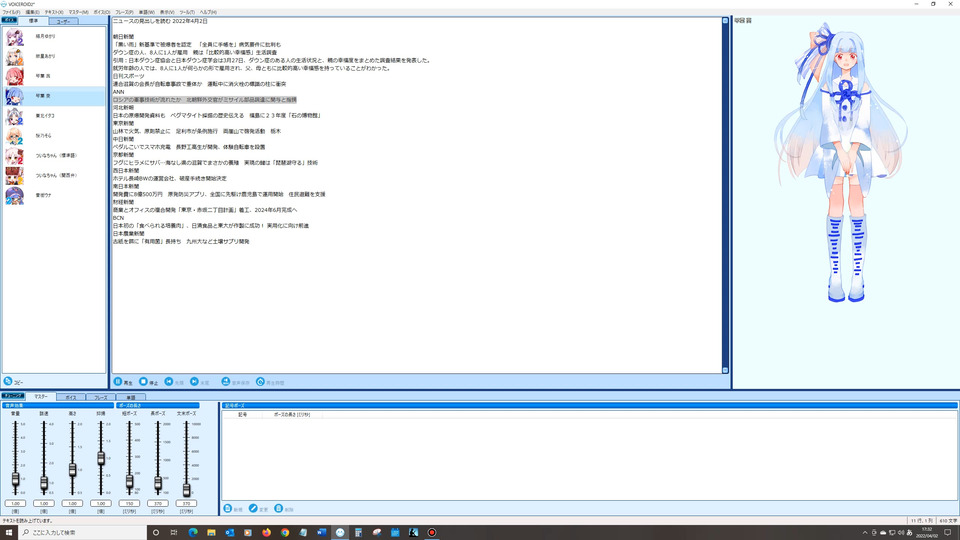This screenshot has height=540, width=960.
Task: Click the highlighted ロシアの軍事技術 line
Action: (x=204, y=100)
